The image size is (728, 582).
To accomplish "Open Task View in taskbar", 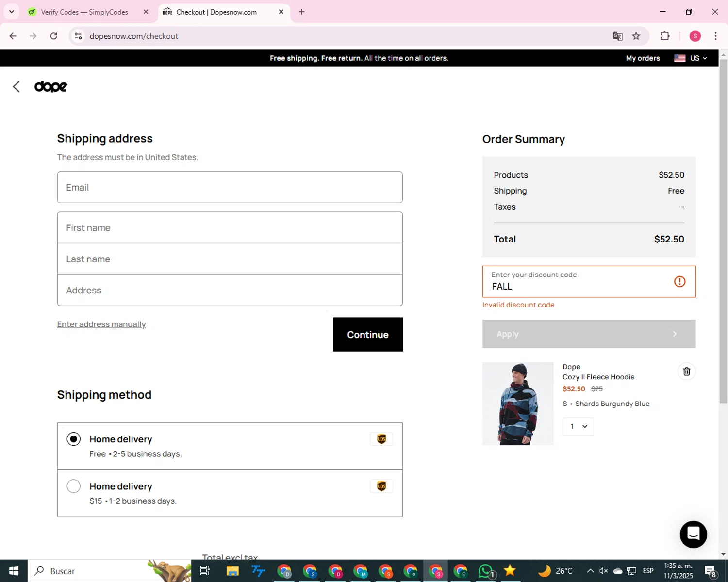I will (x=205, y=571).
